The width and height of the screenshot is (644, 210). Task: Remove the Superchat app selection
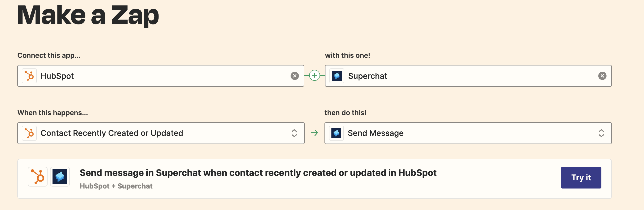(602, 76)
